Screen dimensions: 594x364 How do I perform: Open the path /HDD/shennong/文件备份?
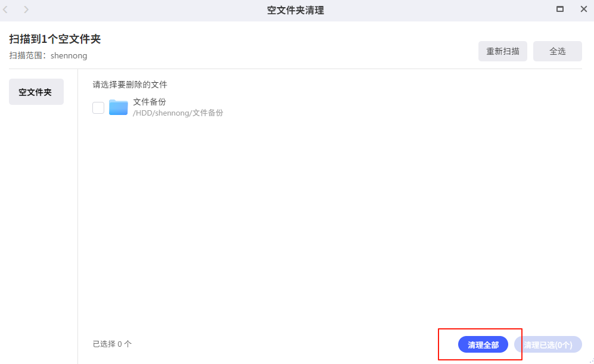(x=179, y=113)
